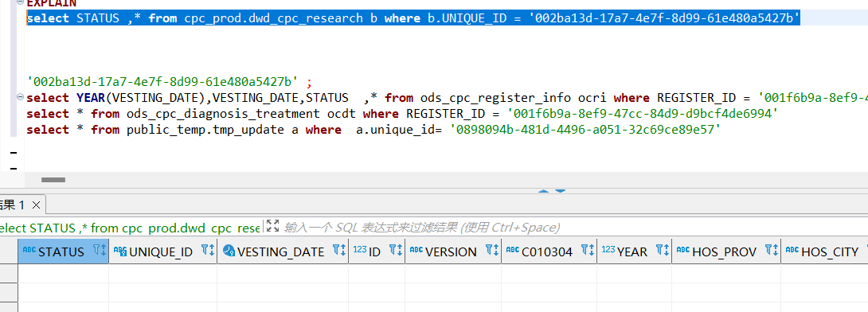Close the 结果 1 result tab

click(36, 205)
